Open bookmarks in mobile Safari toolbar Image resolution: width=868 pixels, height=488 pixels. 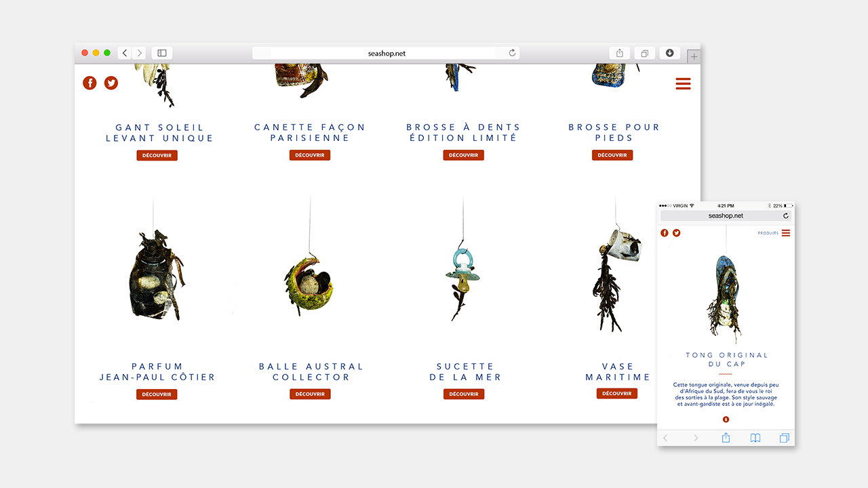pos(755,438)
